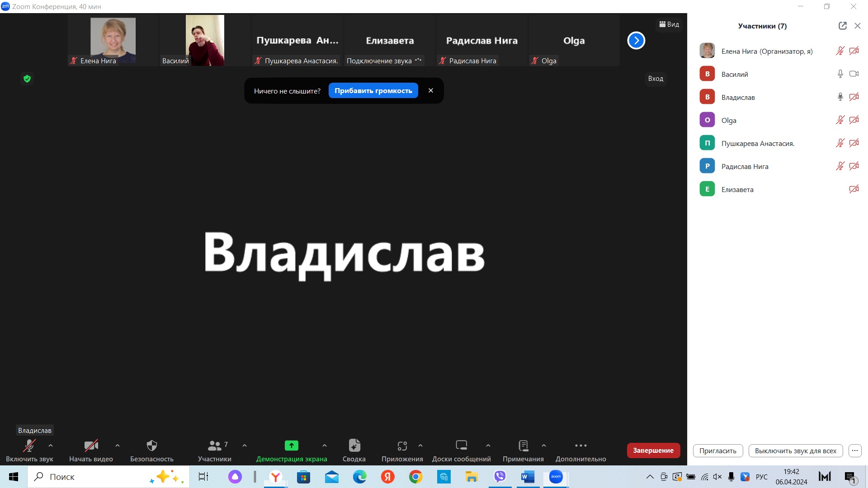
Task: Pop out the participants panel
Action: tap(842, 26)
